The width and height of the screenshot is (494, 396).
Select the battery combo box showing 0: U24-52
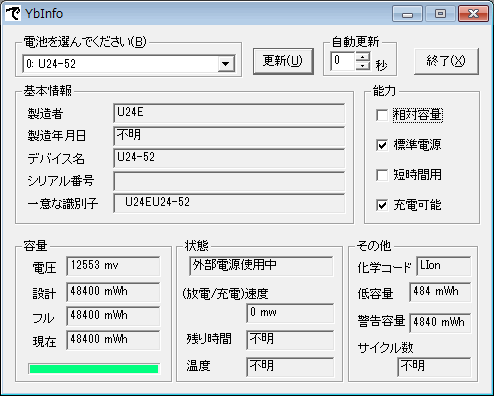click(x=129, y=64)
